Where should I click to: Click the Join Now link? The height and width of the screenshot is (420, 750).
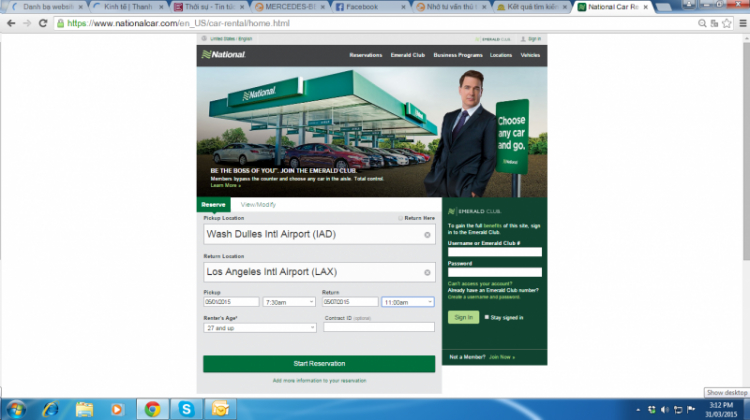502,357
